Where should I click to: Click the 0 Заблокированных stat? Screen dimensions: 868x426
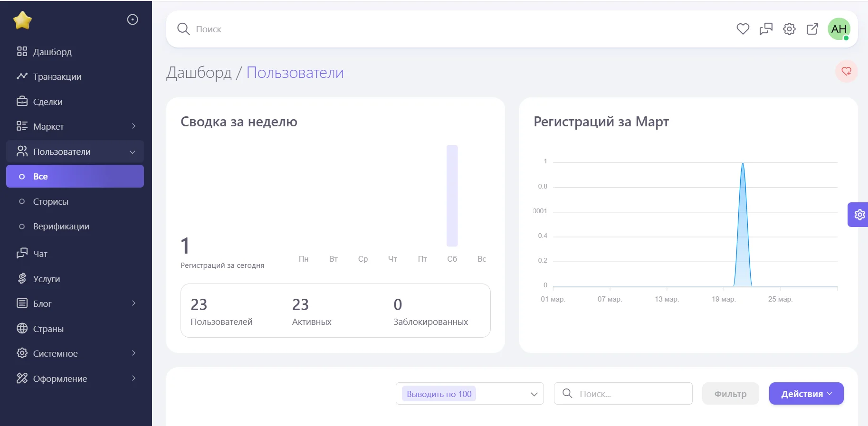pos(430,311)
